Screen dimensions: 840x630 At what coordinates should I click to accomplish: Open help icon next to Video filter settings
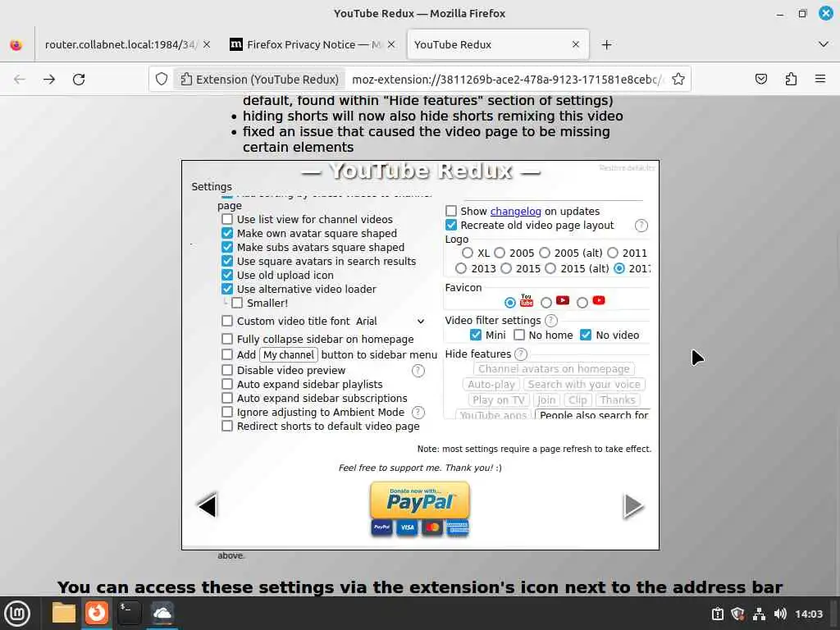click(x=550, y=321)
